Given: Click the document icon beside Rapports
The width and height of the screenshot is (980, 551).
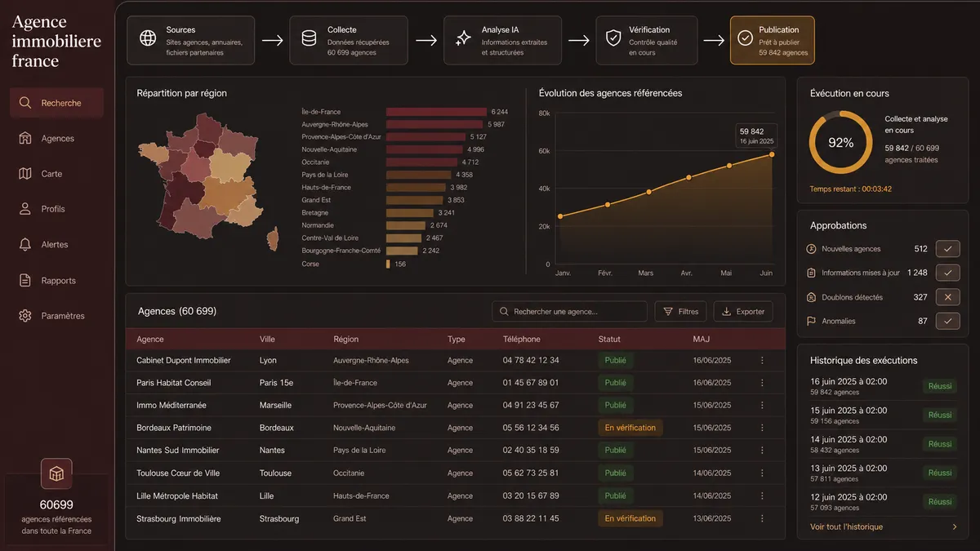Looking at the screenshot, I should click(25, 280).
